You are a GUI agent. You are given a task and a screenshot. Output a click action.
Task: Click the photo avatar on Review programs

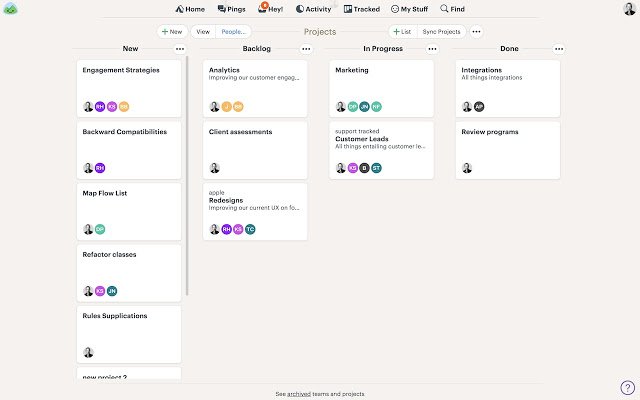[467, 168]
